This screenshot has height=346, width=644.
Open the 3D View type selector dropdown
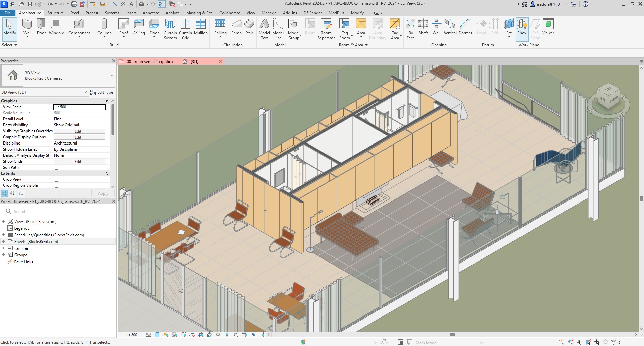tap(112, 76)
